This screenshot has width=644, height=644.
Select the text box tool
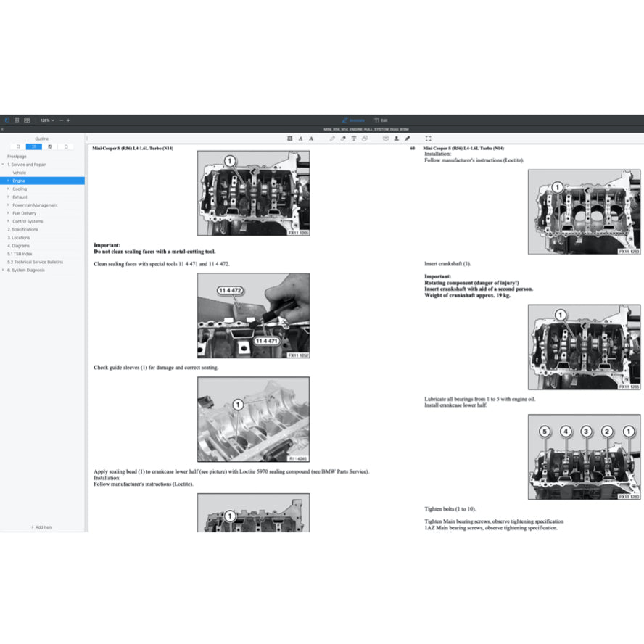click(x=354, y=138)
